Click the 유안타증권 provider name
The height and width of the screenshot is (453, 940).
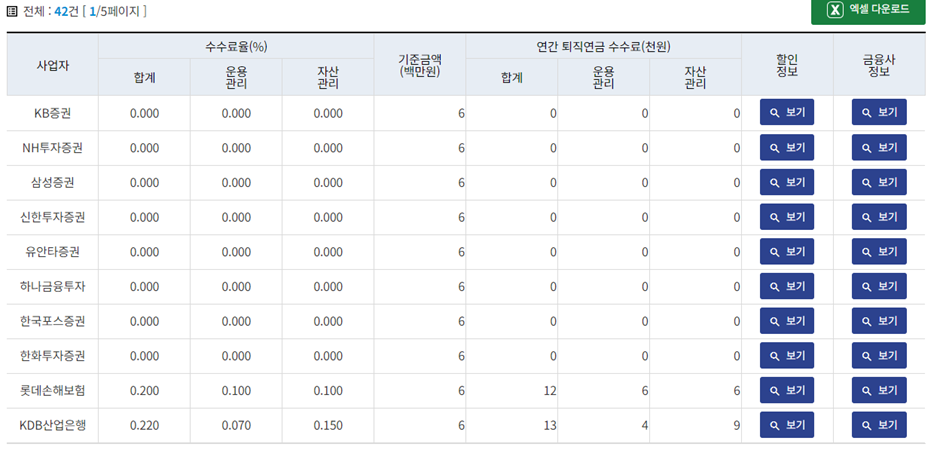[x=53, y=252]
